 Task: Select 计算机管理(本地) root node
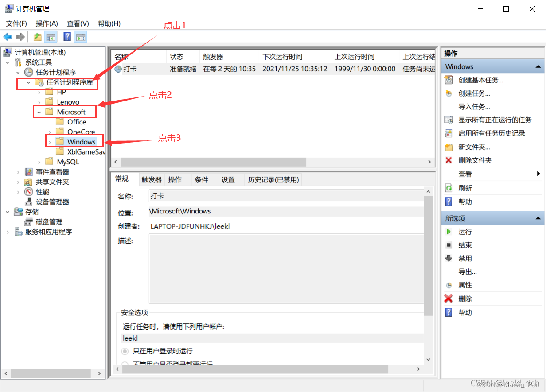point(40,52)
